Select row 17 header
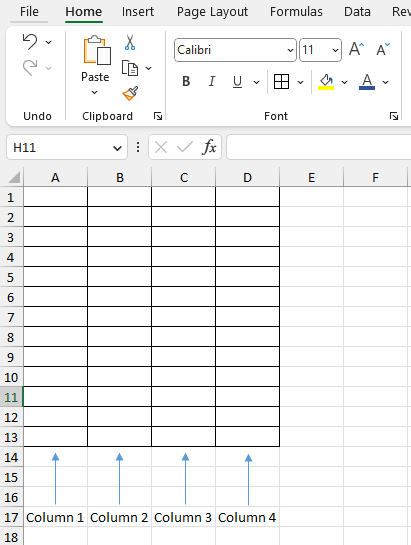Screen dimensions: 411x545 coord(11,517)
